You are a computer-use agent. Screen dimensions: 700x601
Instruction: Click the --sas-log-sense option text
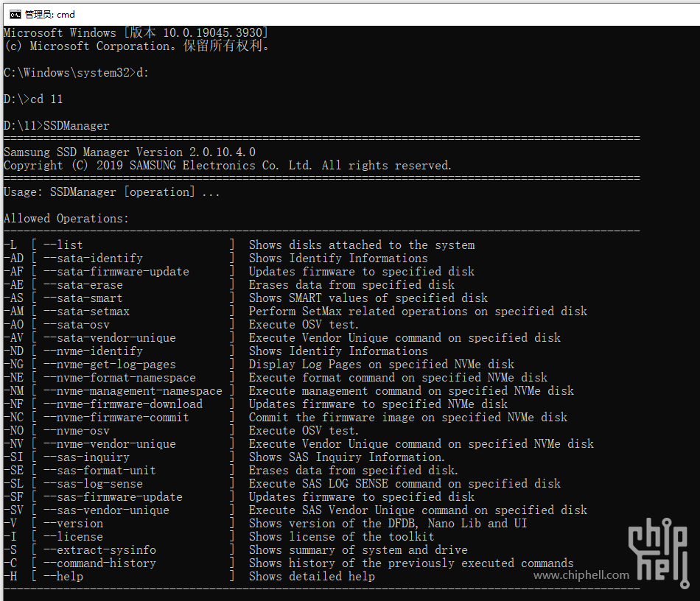(93, 484)
